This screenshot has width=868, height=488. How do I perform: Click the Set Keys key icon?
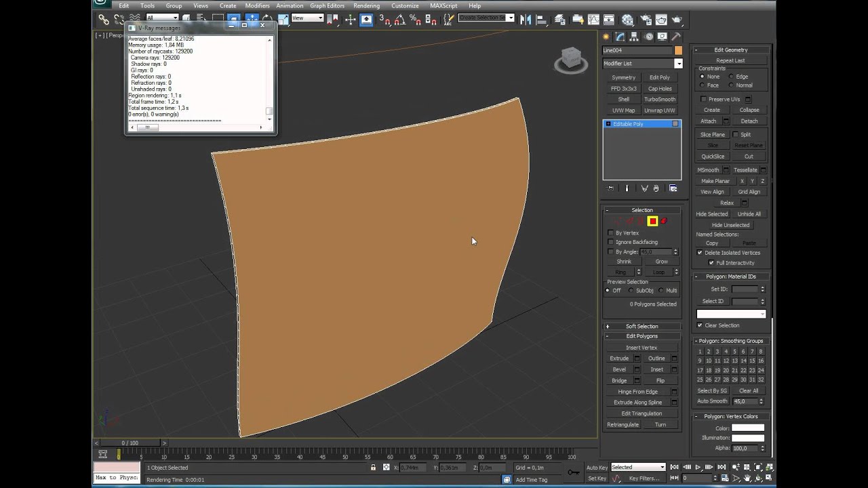574,472
